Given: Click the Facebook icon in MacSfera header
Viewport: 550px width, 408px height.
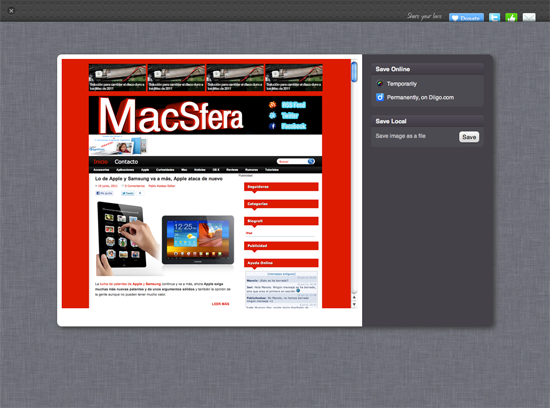Looking at the screenshot, I should [x=273, y=126].
